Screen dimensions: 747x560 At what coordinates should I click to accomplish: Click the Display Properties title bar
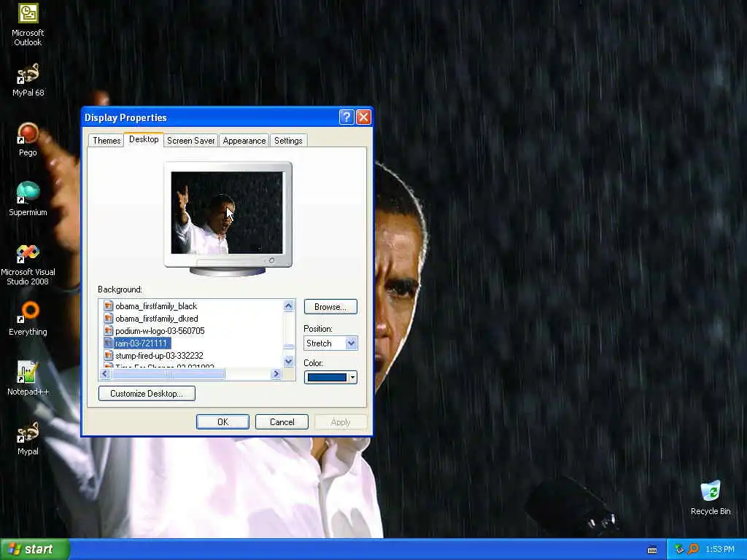tap(209, 117)
